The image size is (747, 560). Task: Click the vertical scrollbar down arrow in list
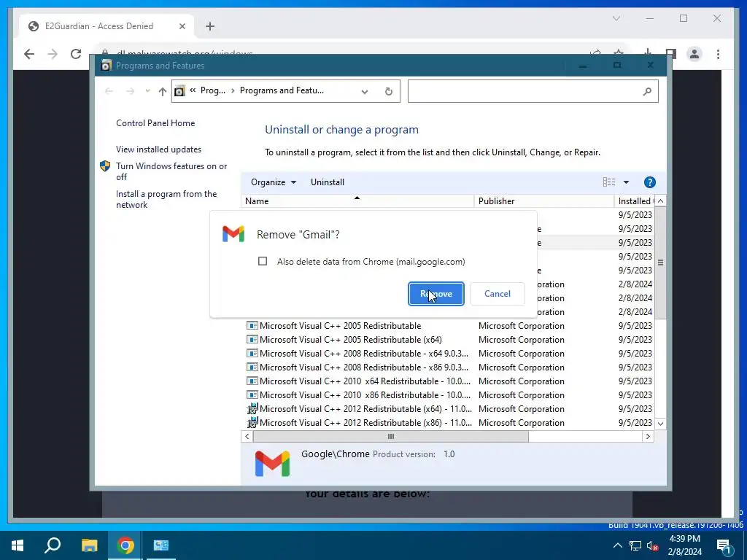pyautogui.click(x=660, y=424)
